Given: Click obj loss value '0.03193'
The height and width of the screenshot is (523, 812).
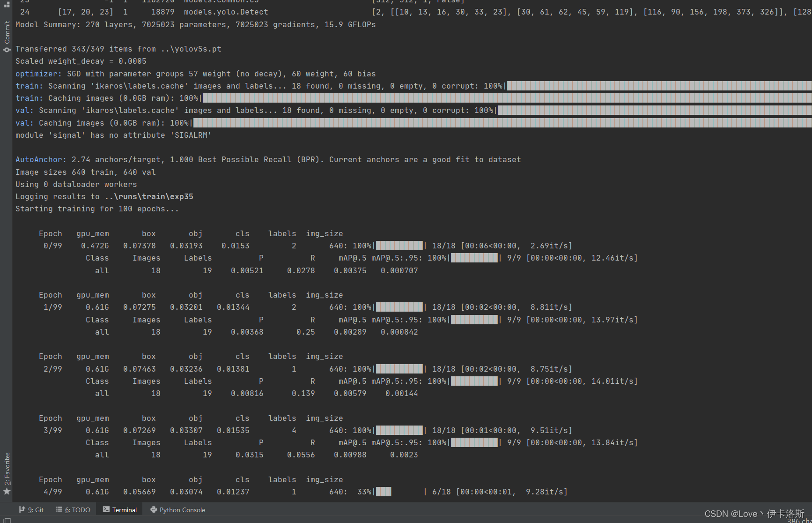Looking at the screenshot, I should click(186, 246).
